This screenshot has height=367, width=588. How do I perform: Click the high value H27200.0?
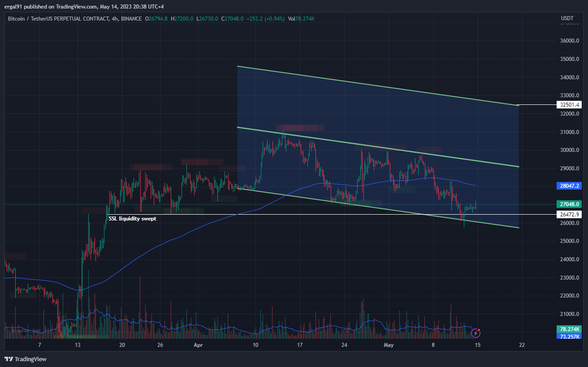point(182,19)
